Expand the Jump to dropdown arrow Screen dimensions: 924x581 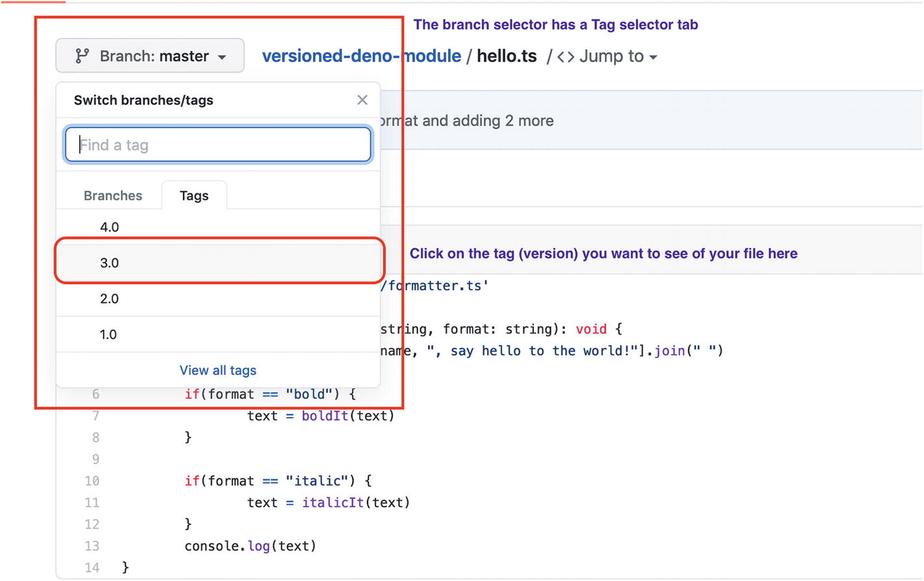pyautogui.click(x=653, y=58)
